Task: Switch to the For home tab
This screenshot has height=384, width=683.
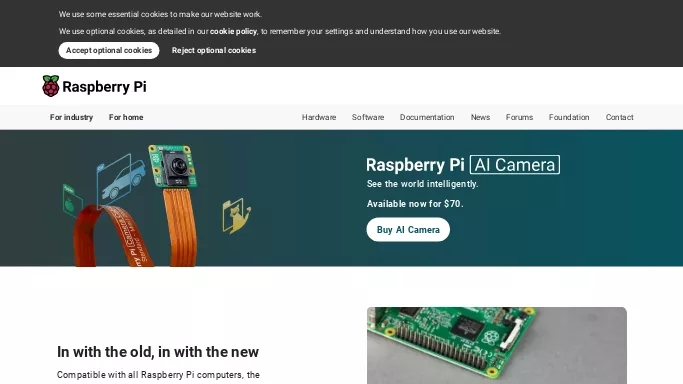Action: pyautogui.click(x=126, y=117)
